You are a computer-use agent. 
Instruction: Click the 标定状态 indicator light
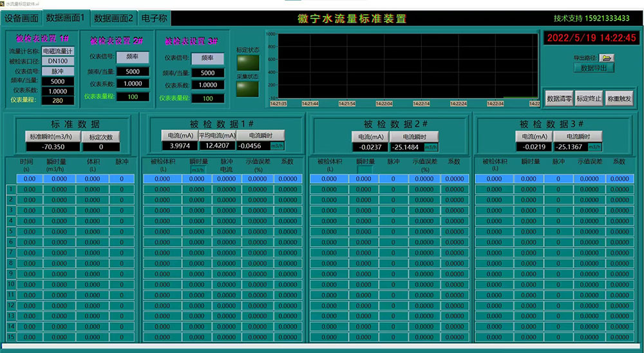point(248,63)
